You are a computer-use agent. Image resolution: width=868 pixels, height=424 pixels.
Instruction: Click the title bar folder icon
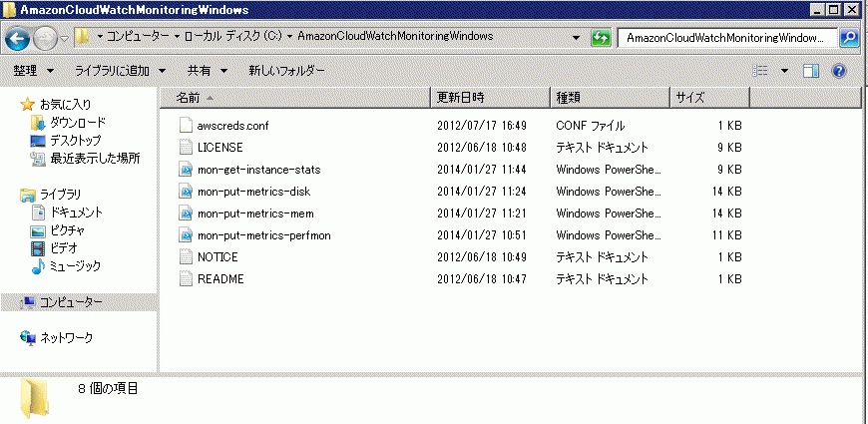pos(9,10)
